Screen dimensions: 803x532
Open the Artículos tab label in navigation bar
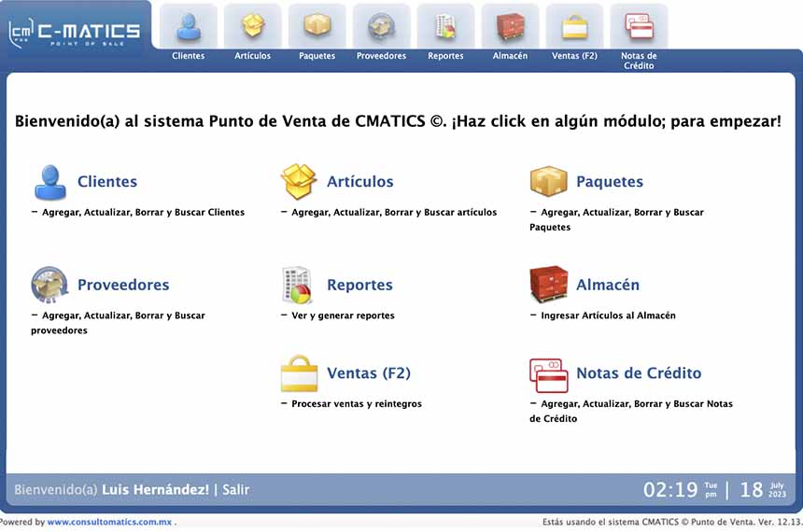tap(252, 56)
